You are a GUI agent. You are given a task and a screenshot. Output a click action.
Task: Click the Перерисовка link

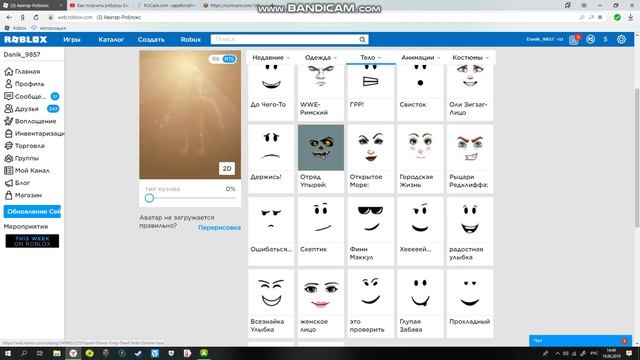coord(219,228)
